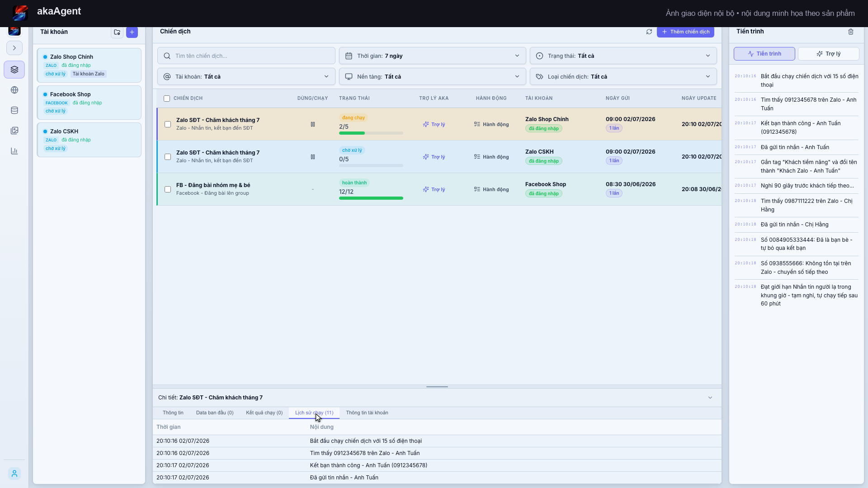Select the Zalo CSKH campaign checkbox

168,157
